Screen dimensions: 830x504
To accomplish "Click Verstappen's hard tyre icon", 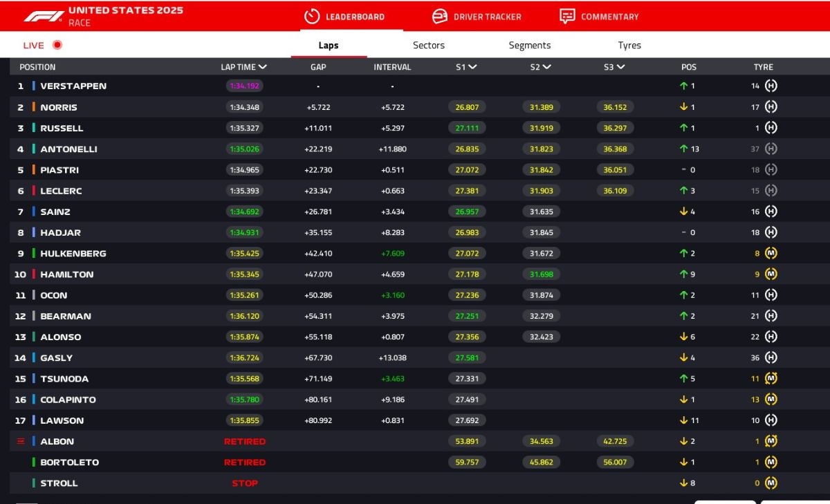I will click(x=771, y=86).
